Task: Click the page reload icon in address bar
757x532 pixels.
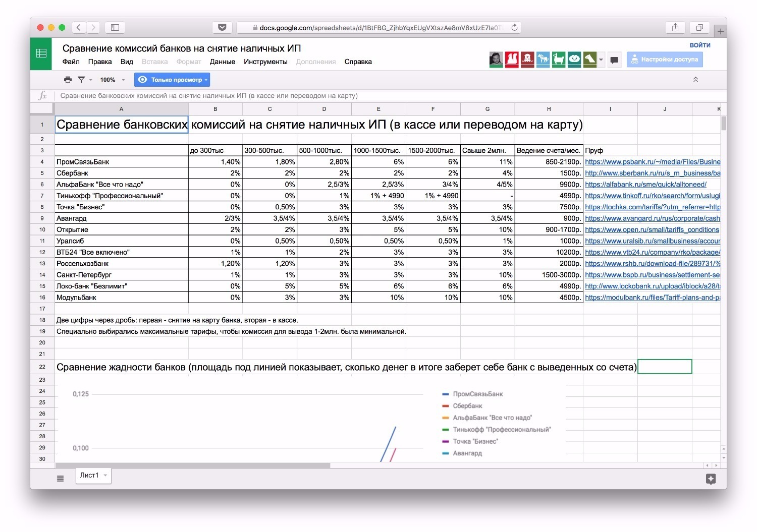Action: (514, 28)
